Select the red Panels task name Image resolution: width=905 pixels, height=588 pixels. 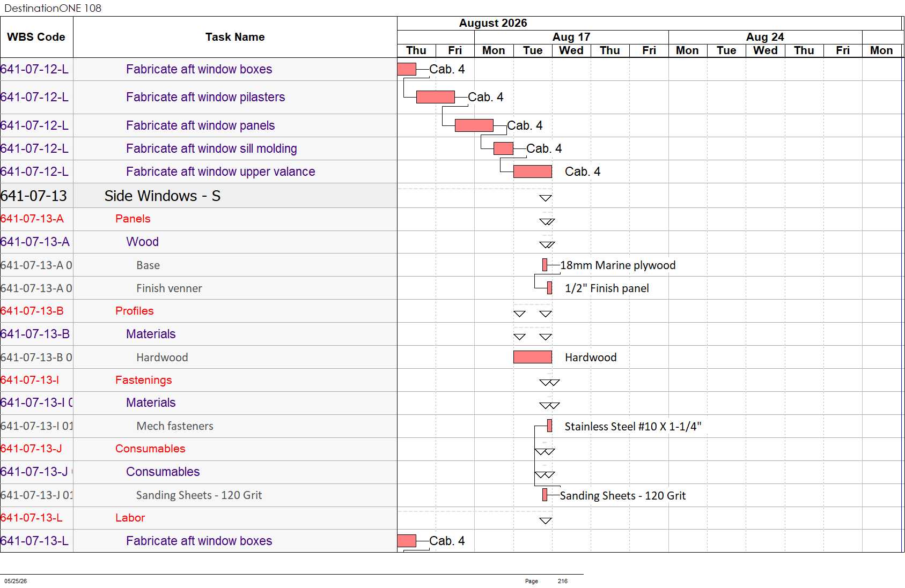tap(133, 219)
